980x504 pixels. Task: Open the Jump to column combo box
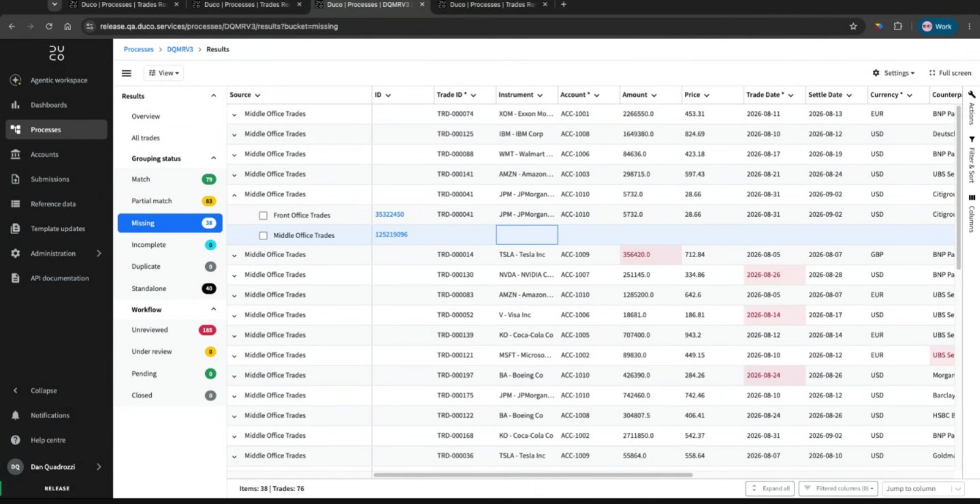pos(924,489)
